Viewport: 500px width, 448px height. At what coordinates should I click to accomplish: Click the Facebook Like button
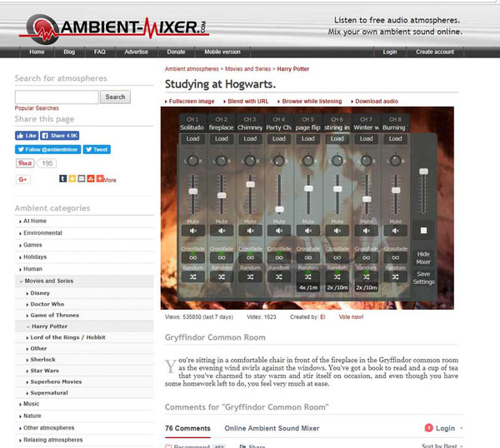(27, 136)
